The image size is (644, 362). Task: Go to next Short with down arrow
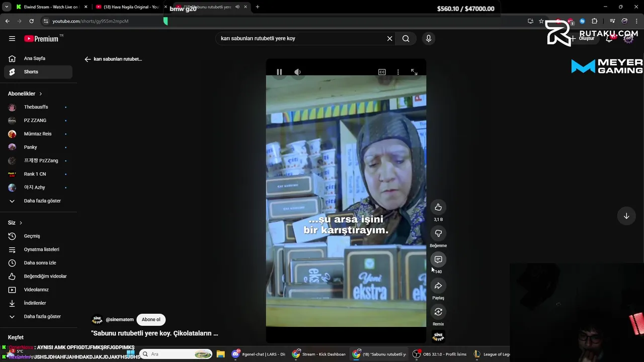click(x=626, y=216)
